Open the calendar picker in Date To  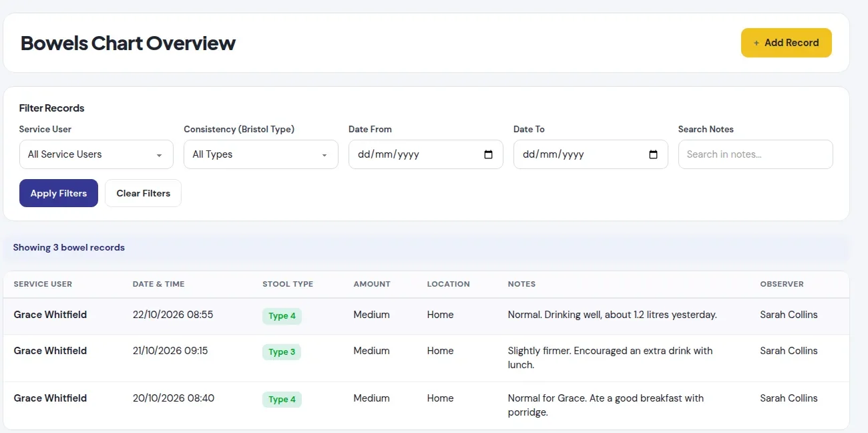pyautogui.click(x=653, y=154)
